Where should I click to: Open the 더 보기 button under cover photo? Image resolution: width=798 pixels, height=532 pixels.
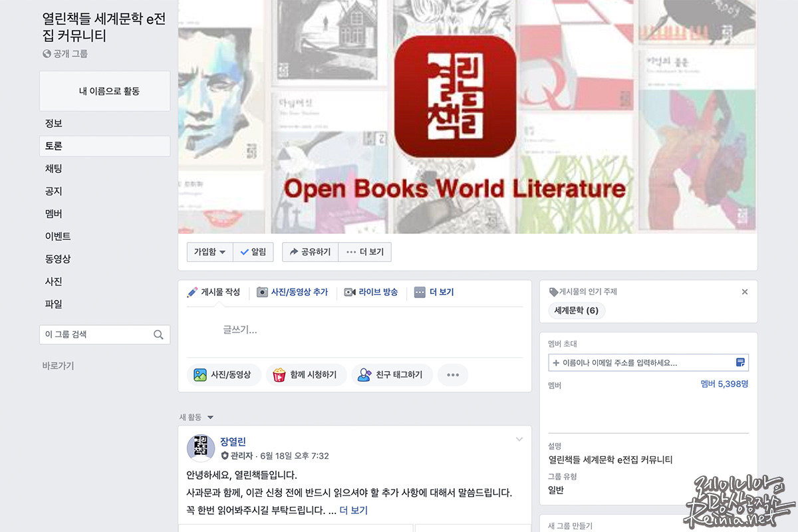coord(365,252)
